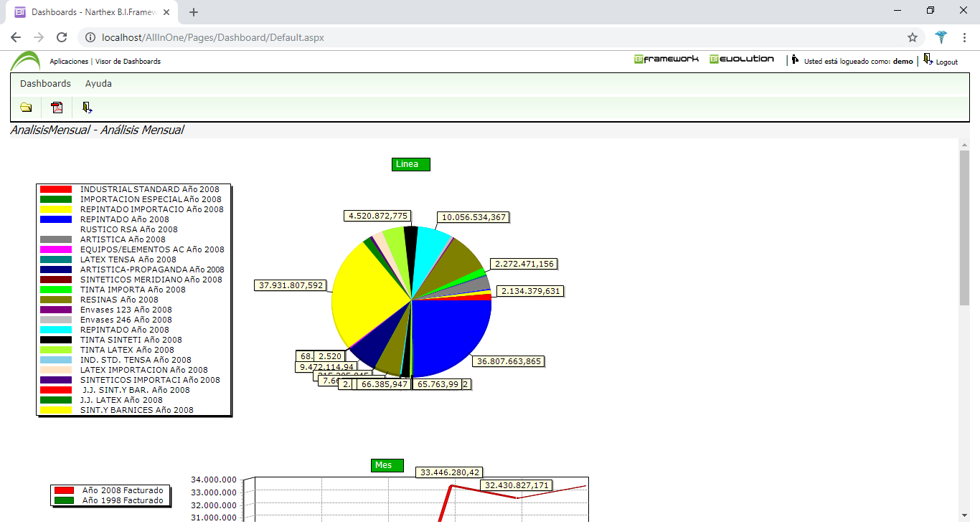
Task: Click line chart label 33.446.280,42
Action: pyautogui.click(x=449, y=472)
